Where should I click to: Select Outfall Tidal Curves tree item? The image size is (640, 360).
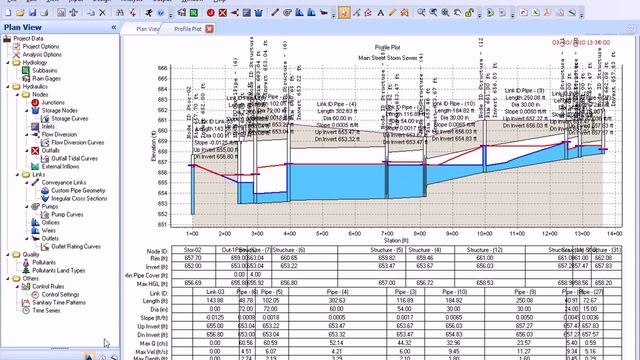[75, 158]
